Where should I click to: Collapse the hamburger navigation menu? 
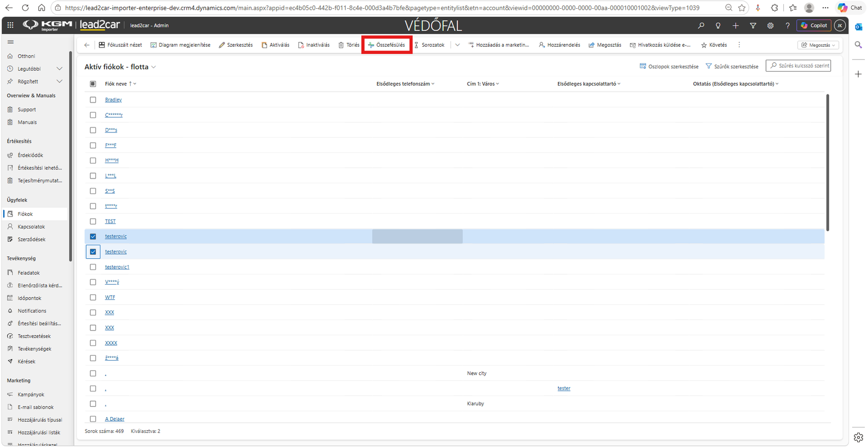(x=10, y=42)
